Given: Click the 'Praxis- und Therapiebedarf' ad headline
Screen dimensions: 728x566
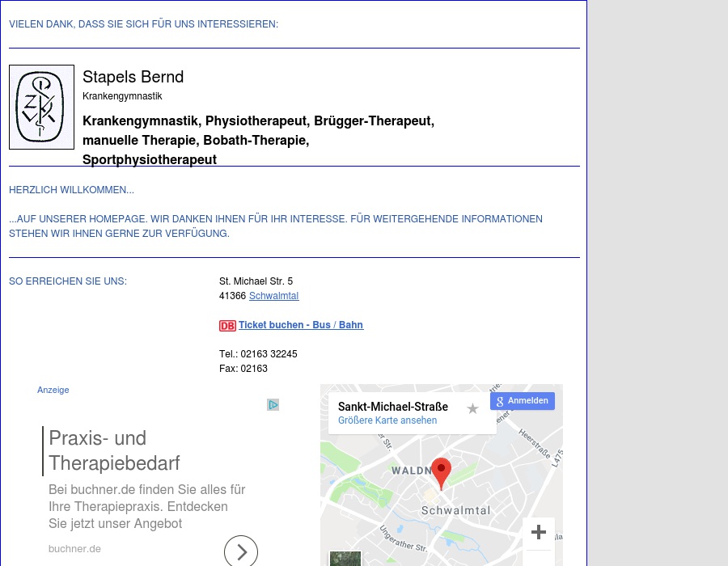Looking at the screenshot, I should (x=114, y=450).
